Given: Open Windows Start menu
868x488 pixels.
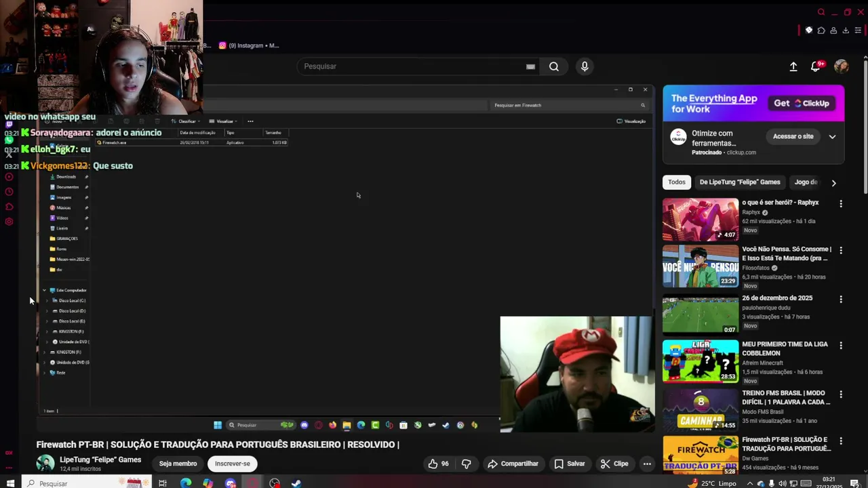Looking at the screenshot, I should (10, 483).
